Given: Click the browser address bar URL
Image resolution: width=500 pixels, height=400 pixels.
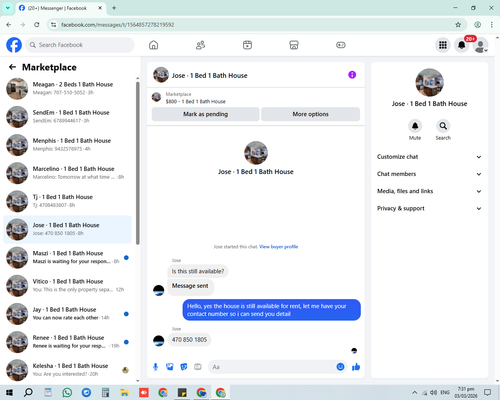Looking at the screenshot, I should coord(117,25).
